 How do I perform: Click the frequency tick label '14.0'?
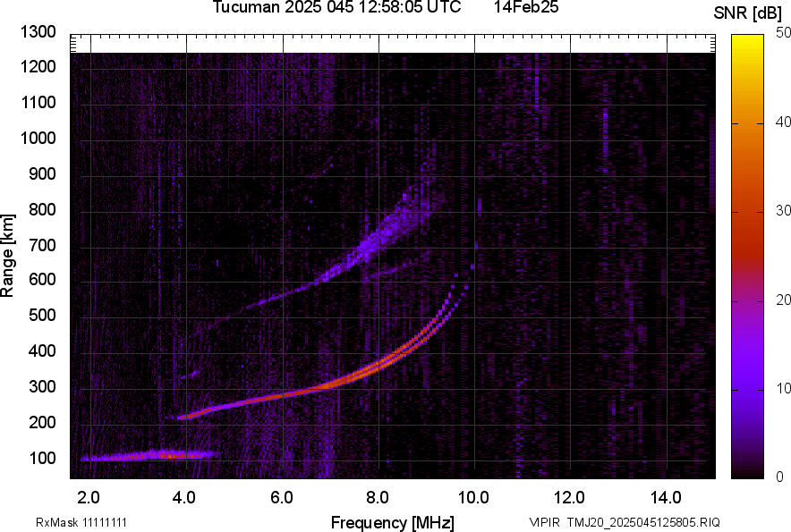(666, 498)
